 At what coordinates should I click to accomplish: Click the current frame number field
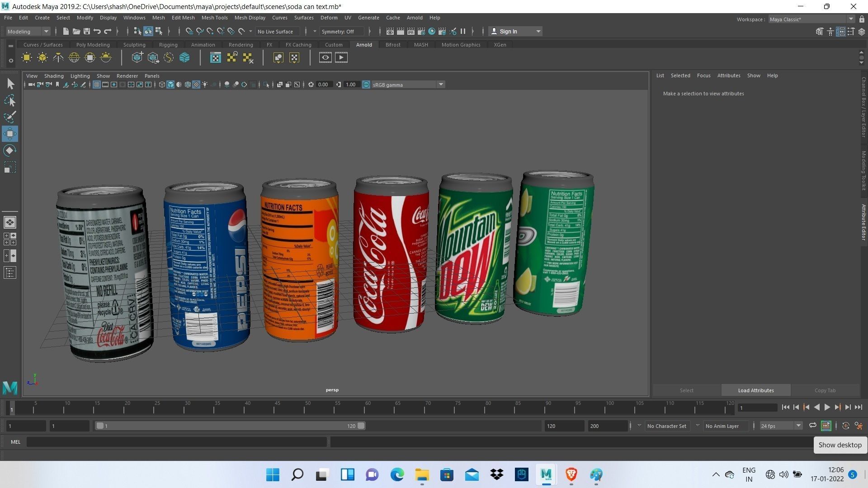(757, 408)
